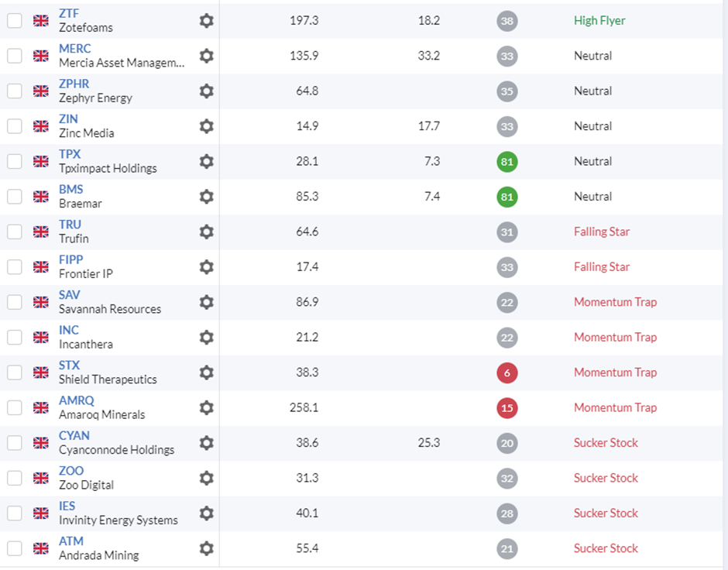This screenshot has width=728, height=570.
Task: Tick the checkbox for Zotefoams
Action: point(15,20)
